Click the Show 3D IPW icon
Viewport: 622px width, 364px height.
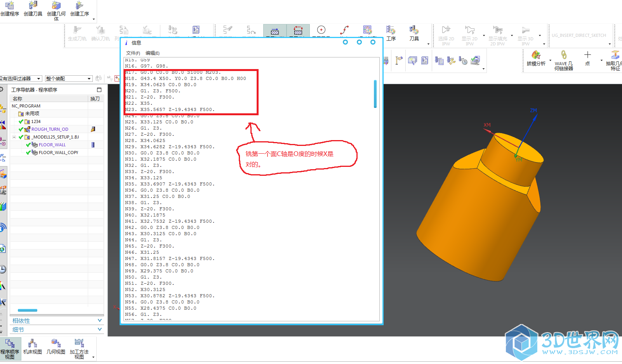click(x=525, y=30)
